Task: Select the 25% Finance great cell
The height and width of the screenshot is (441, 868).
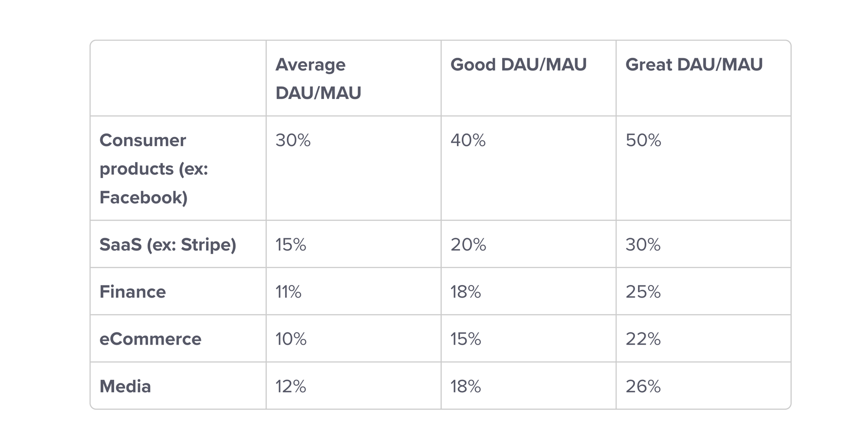Action: (x=643, y=292)
